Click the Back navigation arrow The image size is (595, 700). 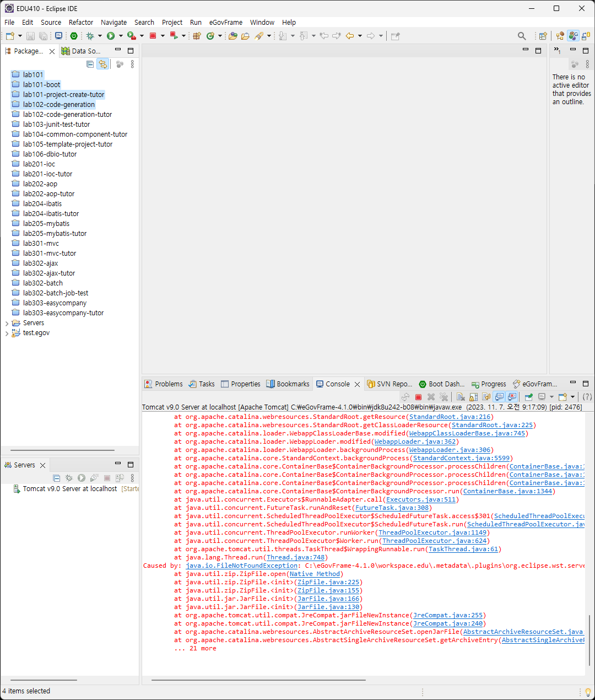[350, 36]
